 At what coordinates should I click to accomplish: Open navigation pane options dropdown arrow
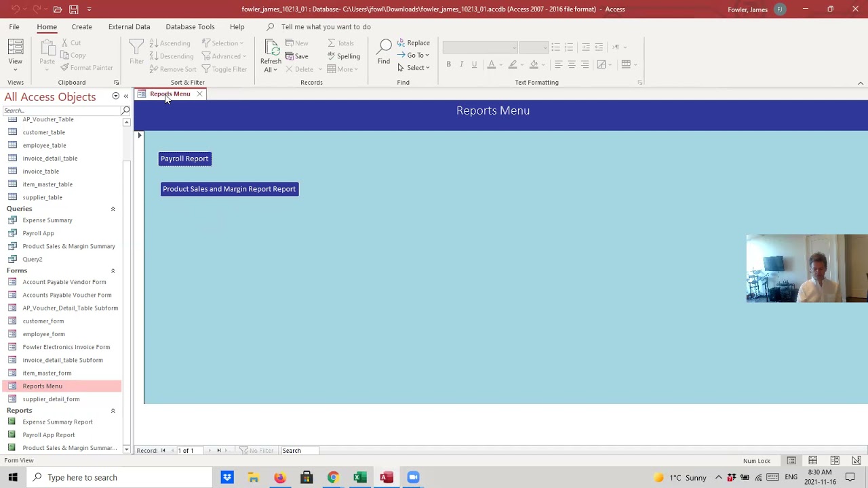(x=115, y=96)
